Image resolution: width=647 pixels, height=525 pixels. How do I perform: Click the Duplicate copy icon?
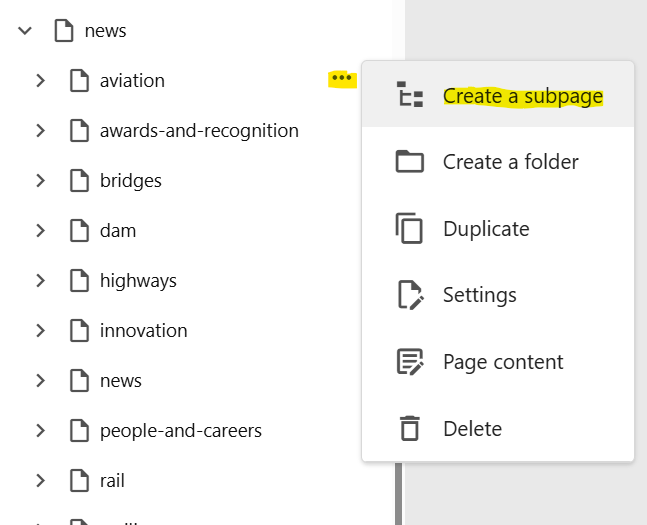pos(410,229)
